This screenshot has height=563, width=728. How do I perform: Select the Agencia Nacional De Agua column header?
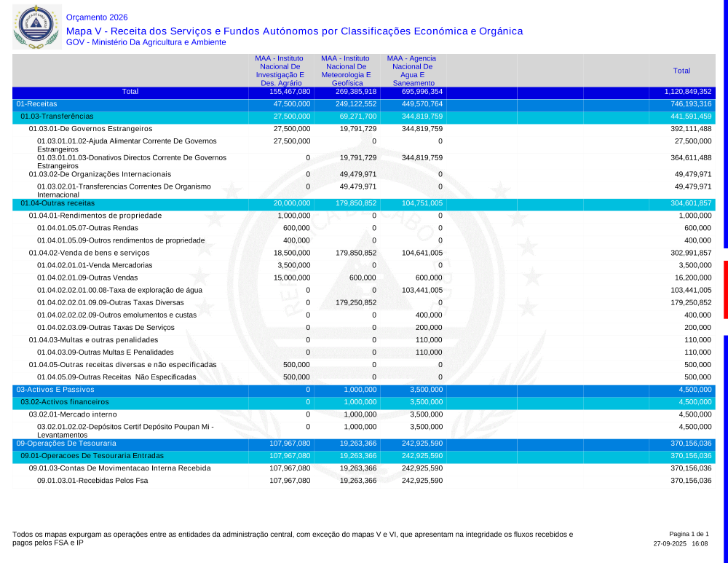(x=411, y=71)
